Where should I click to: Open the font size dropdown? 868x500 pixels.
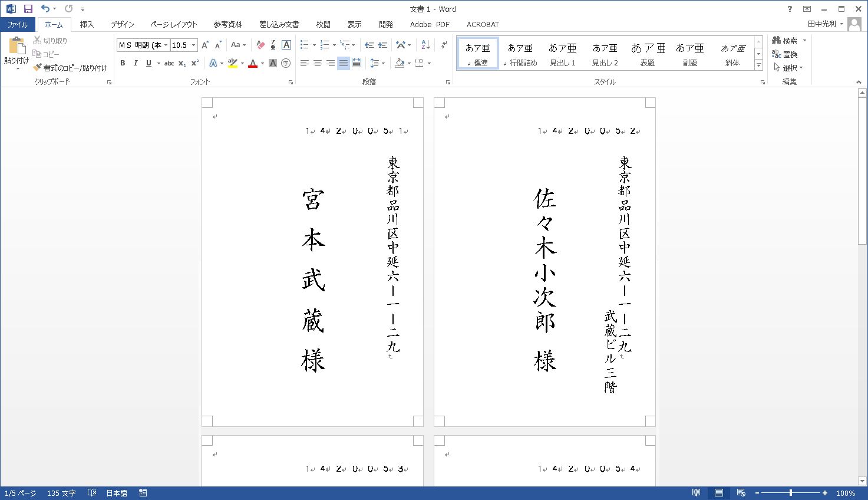[193, 45]
